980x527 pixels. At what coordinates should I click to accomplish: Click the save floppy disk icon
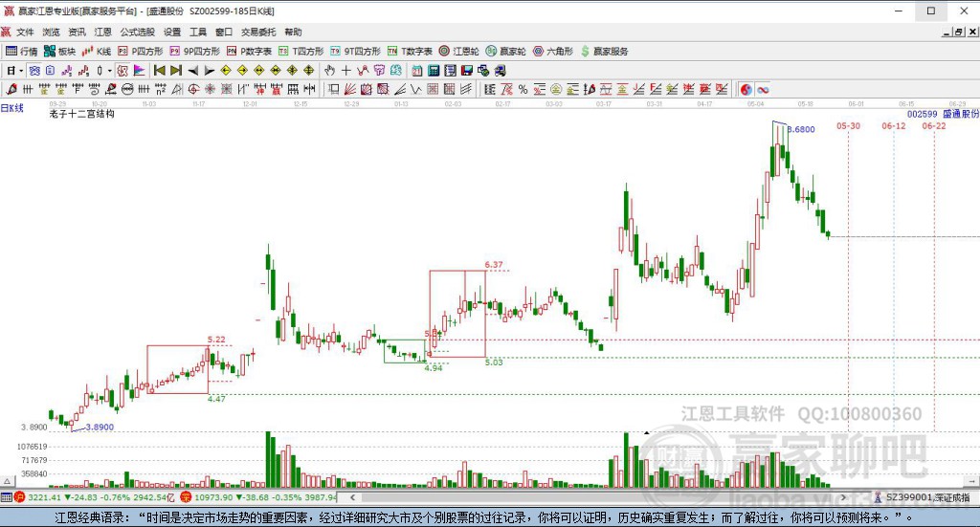point(467,71)
